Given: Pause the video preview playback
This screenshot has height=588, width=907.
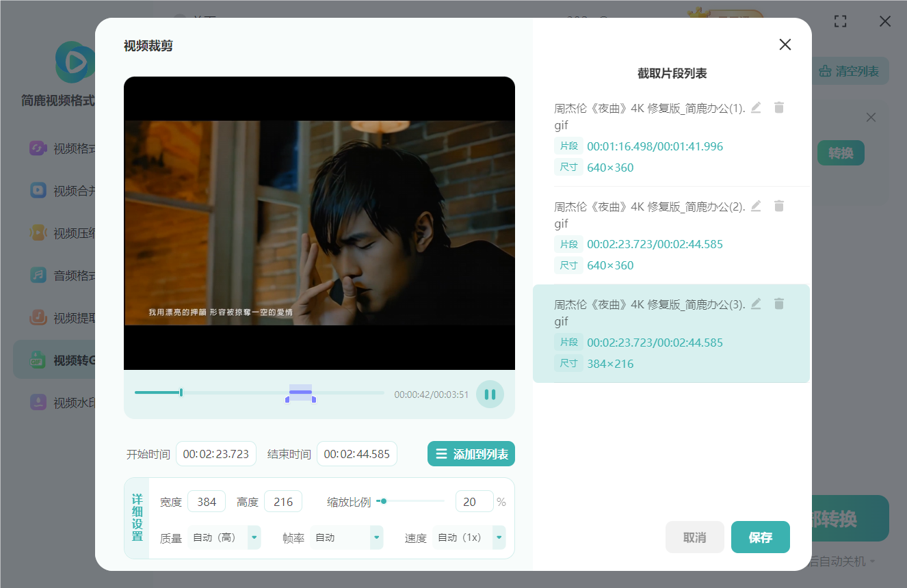Looking at the screenshot, I should coord(490,395).
